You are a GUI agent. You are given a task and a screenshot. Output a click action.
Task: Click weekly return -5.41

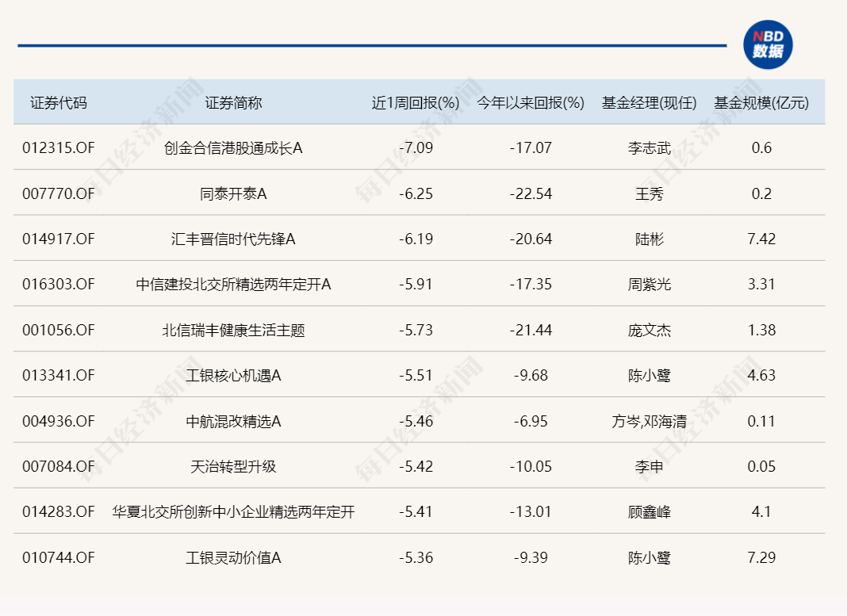coord(416,512)
